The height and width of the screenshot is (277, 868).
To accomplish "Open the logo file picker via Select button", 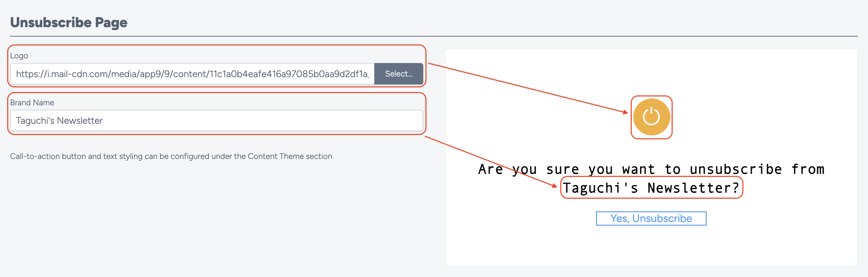I will pyautogui.click(x=399, y=74).
